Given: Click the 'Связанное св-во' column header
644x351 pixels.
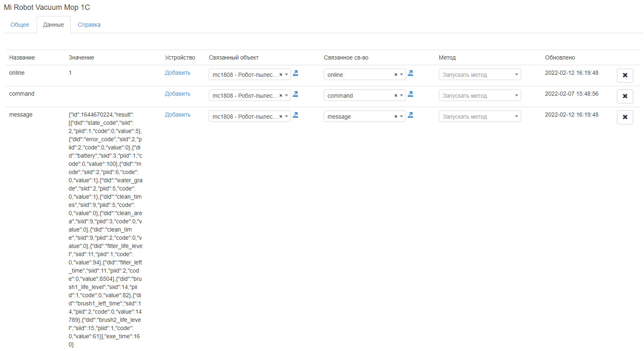Looking at the screenshot, I should click(346, 57).
